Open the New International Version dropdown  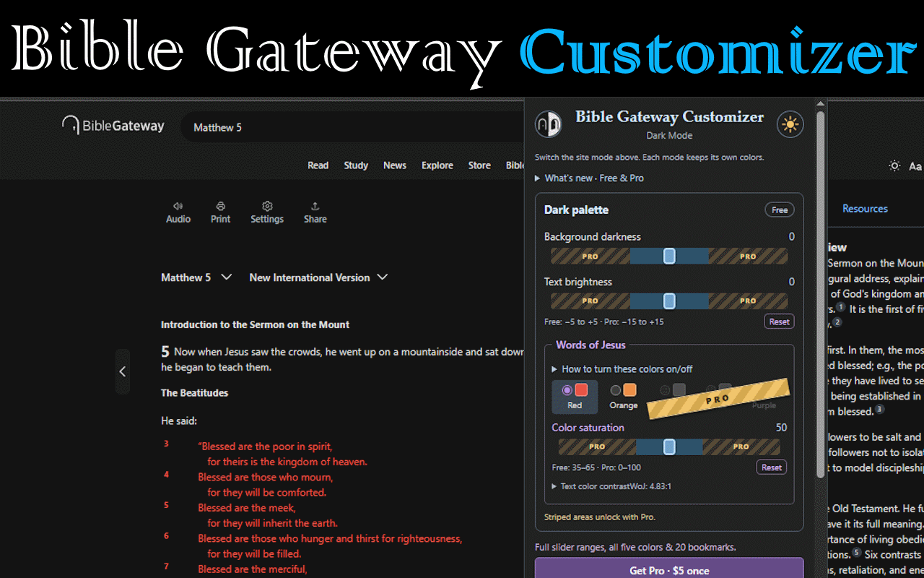tap(318, 277)
